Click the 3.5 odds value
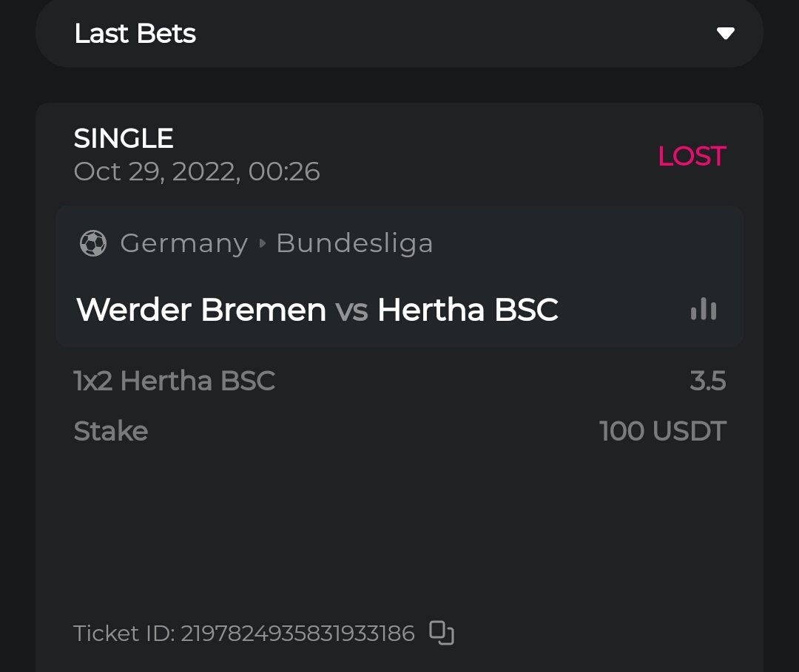The image size is (799, 672). coord(707,381)
